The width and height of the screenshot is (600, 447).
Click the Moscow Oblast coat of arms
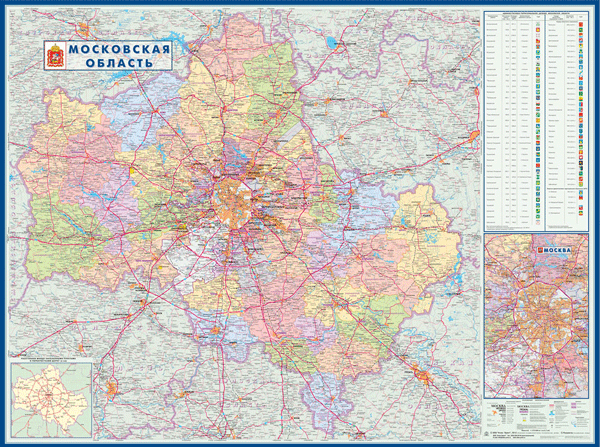pos(55,59)
